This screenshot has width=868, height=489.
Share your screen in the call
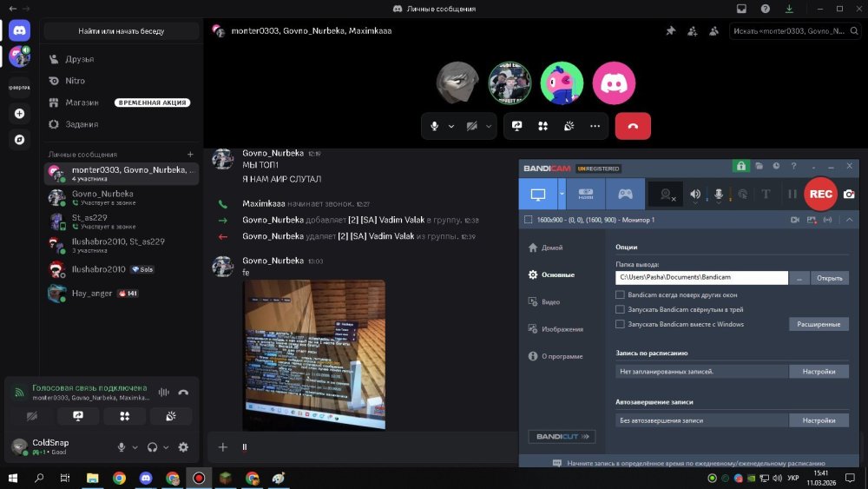(x=517, y=126)
